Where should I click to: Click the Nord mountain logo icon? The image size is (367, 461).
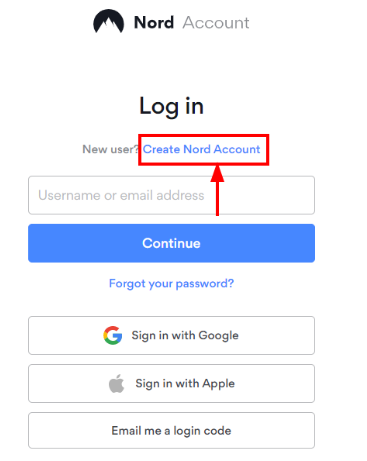click(109, 21)
